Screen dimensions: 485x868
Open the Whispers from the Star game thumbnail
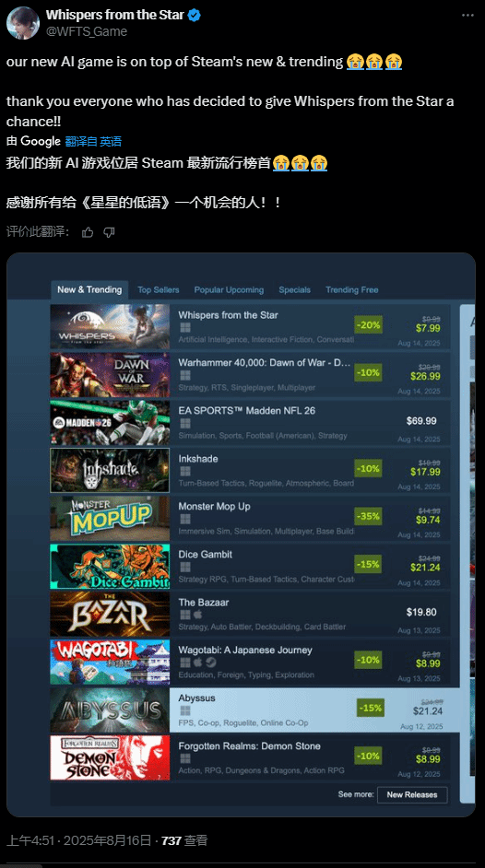click(110, 326)
